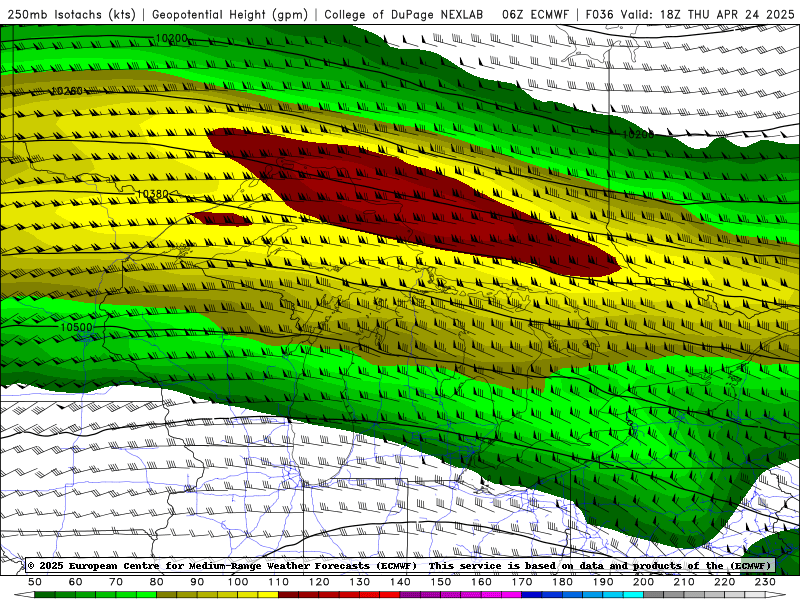Click legend value 70
Image resolution: width=800 pixels, height=600 pixels.
coord(116,582)
